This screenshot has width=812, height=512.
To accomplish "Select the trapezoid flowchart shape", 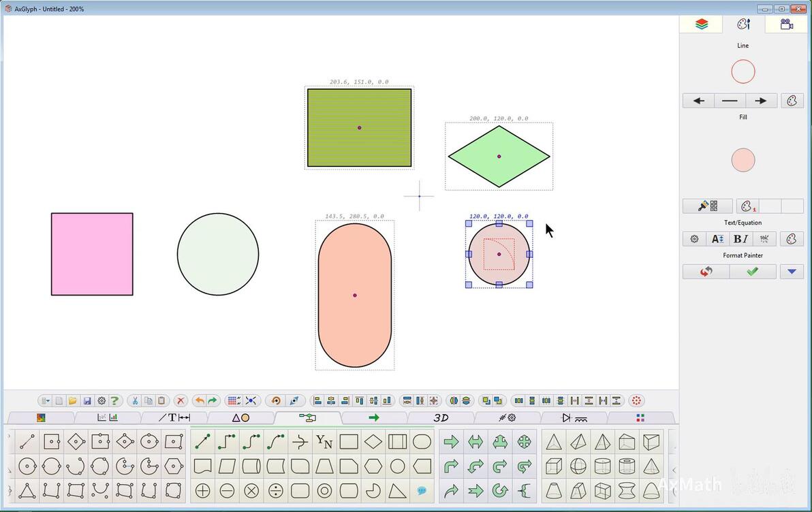I will click(x=324, y=466).
